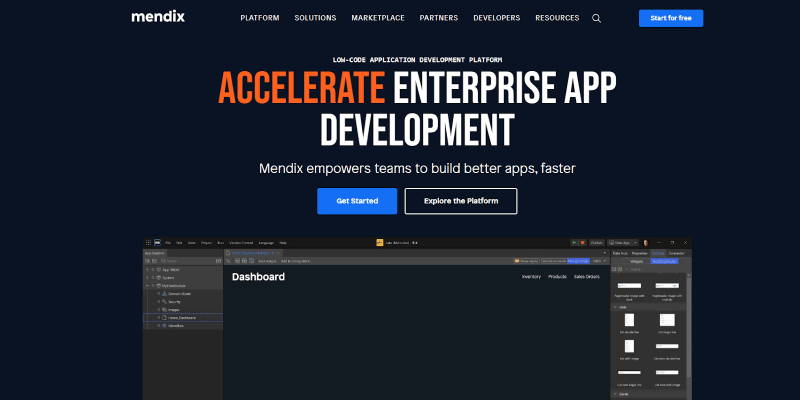Image resolution: width=800 pixels, height=400 pixels.
Task: Click the locate-document icon beside App Explorer search
Action: (x=218, y=261)
